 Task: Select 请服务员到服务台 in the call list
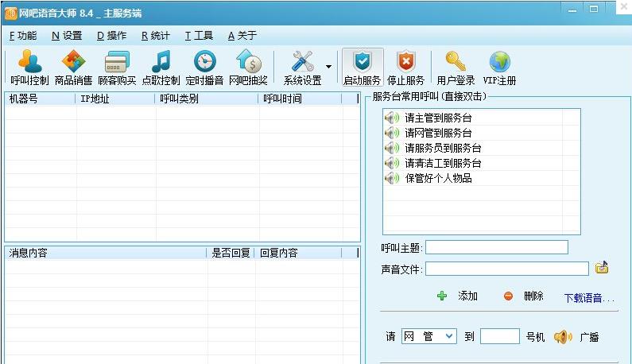click(443, 148)
